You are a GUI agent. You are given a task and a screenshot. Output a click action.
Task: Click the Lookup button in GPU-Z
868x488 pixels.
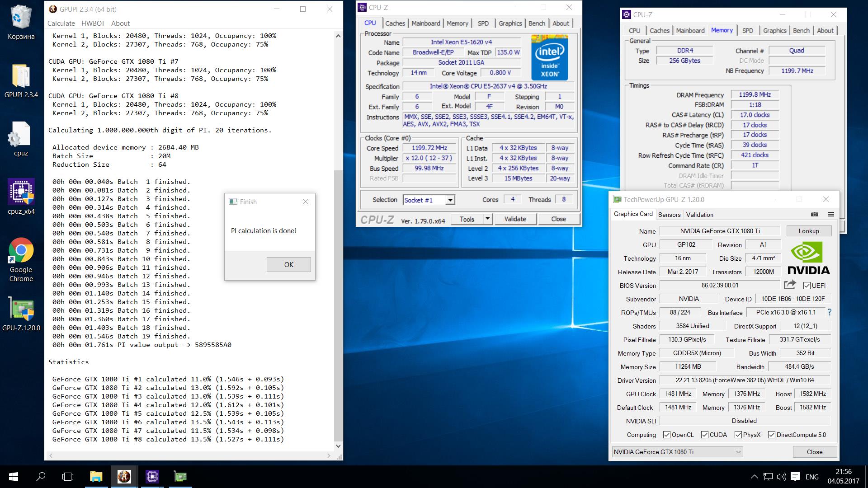pyautogui.click(x=808, y=231)
